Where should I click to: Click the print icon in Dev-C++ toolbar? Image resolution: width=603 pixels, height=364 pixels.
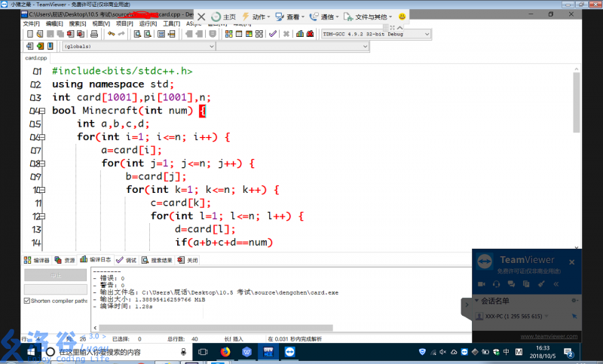click(93, 34)
